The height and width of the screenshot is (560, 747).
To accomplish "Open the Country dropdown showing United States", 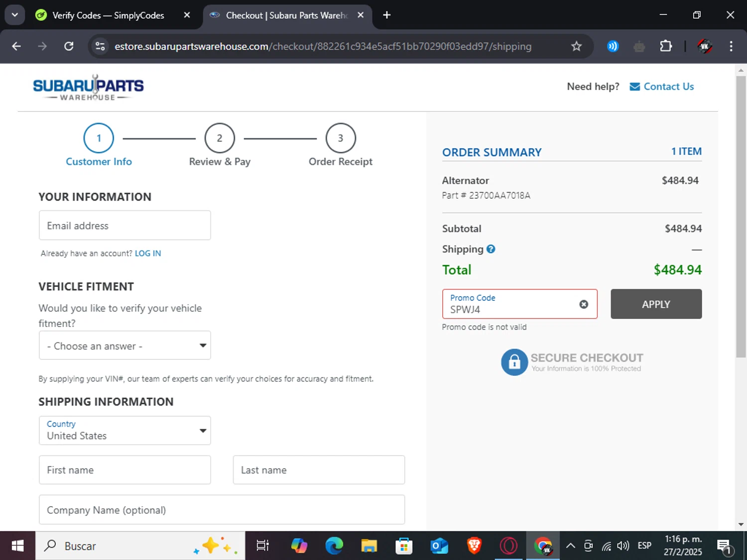I will tap(125, 431).
